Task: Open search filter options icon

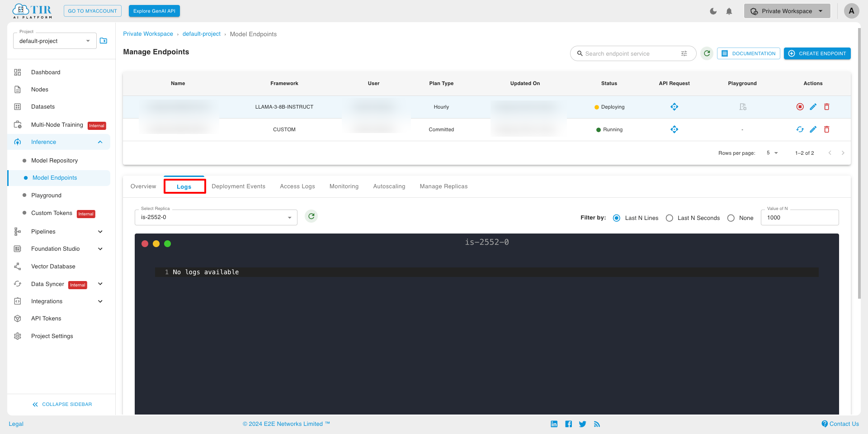Action: point(684,53)
